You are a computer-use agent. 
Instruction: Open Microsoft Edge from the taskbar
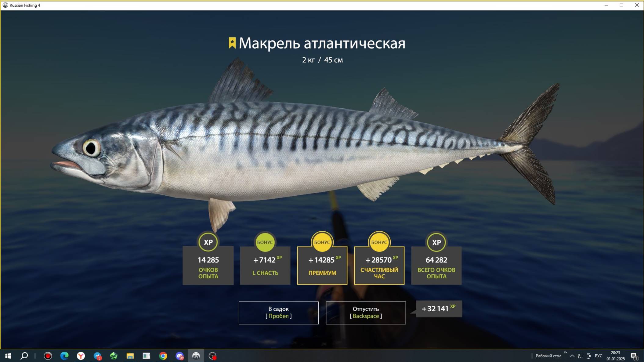coord(64,356)
